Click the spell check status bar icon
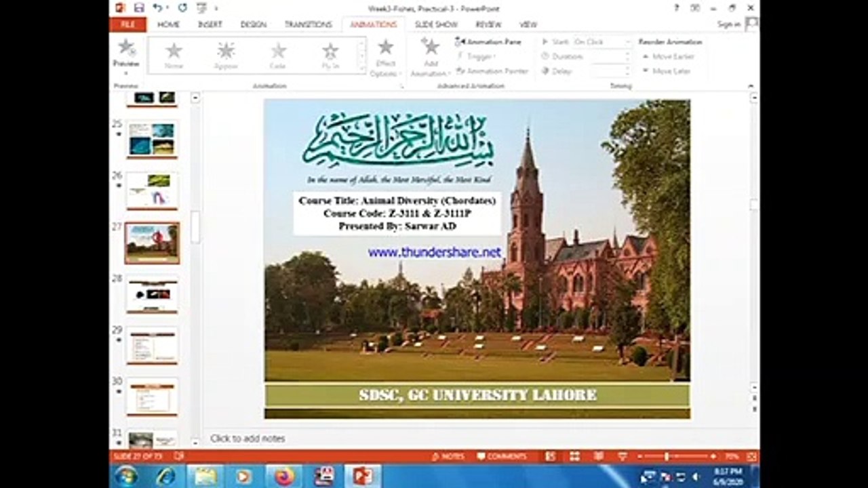Viewport: 868px width, 488px height. point(179,456)
